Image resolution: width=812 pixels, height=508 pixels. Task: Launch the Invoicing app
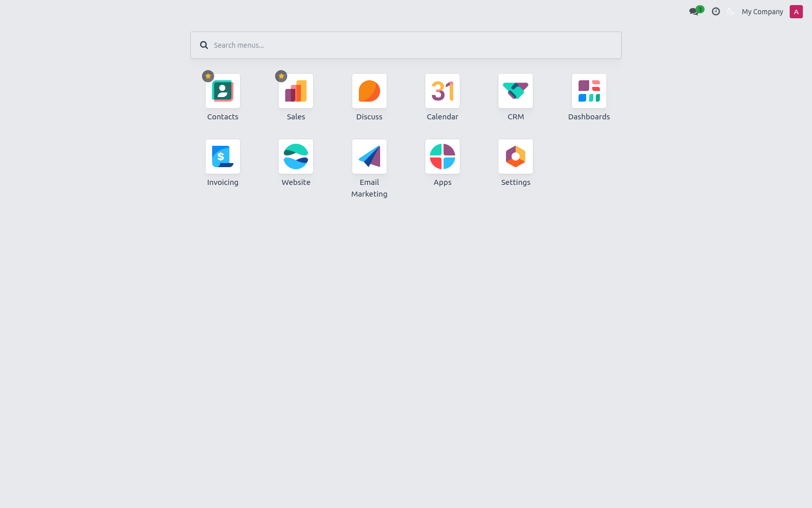223,156
